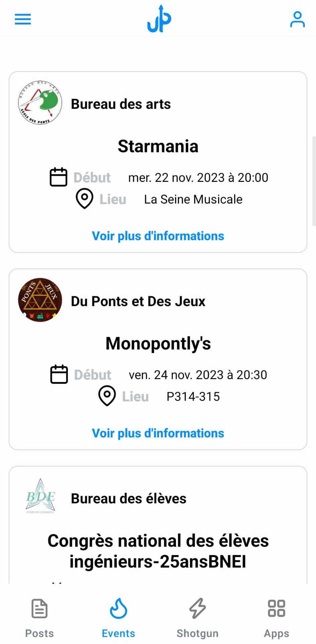Tap the location pin next to La Seine Musicale
This screenshot has height=644, width=316.
point(85,199)
